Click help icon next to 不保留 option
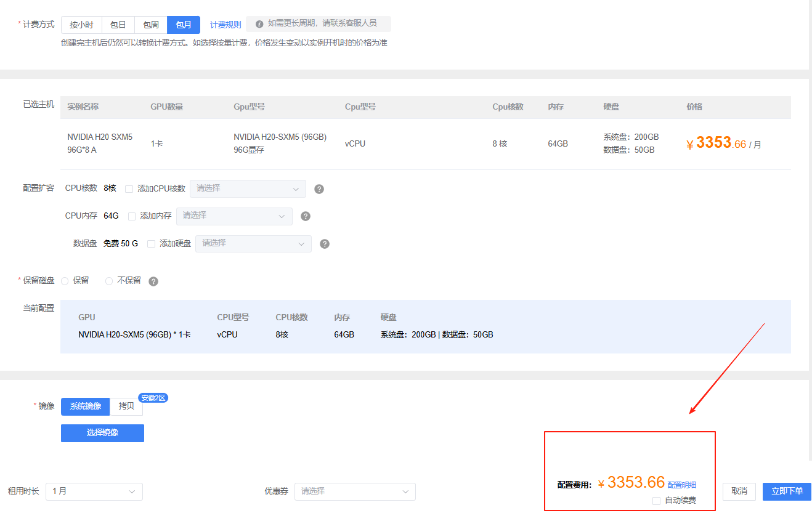 (x=153, y=281)
